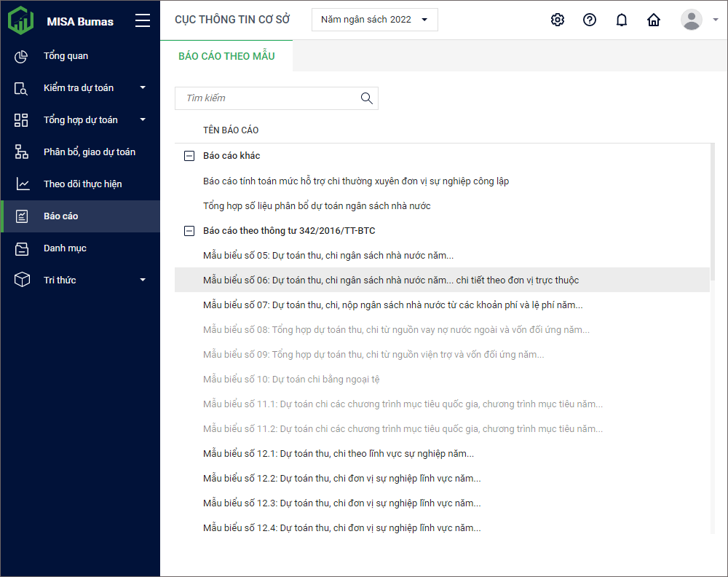Expand the "Tri thức" sidebar menu
This screenshot has width=728, height=577.
tap(143, 280)
